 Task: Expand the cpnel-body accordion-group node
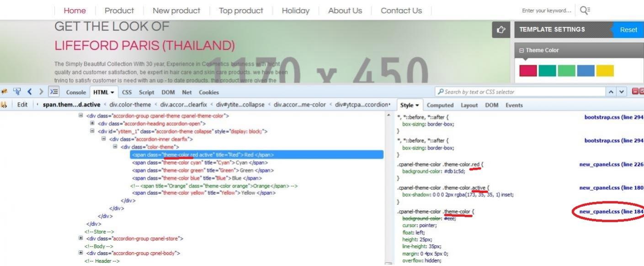point(81,253)
